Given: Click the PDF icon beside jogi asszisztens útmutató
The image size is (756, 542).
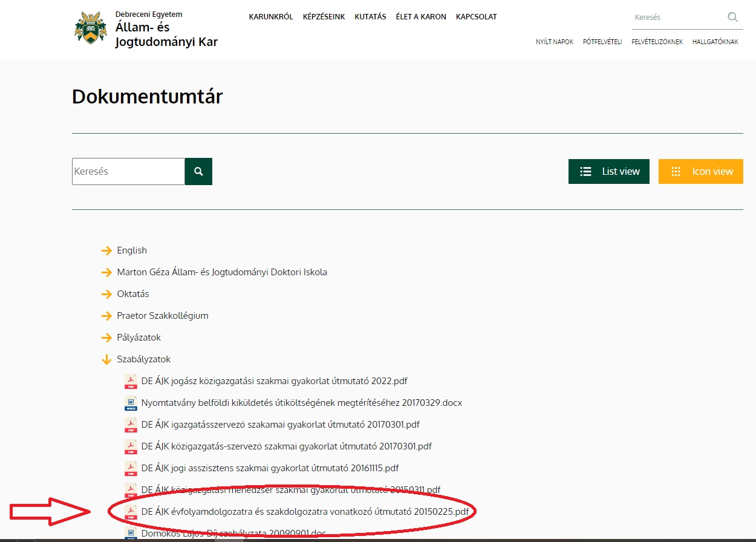Looking at the screenshot, I should click(x=131, y=468).
